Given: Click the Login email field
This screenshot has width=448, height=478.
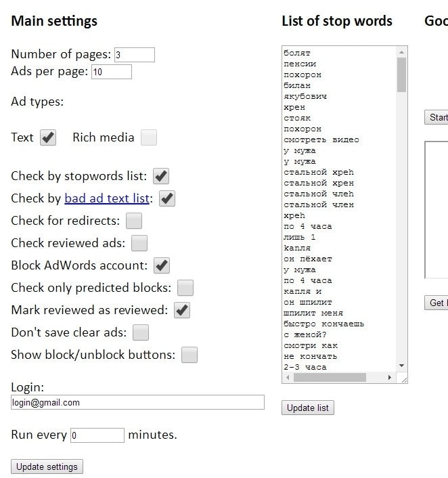Looking at the screenshot, I should pos(137,402).
